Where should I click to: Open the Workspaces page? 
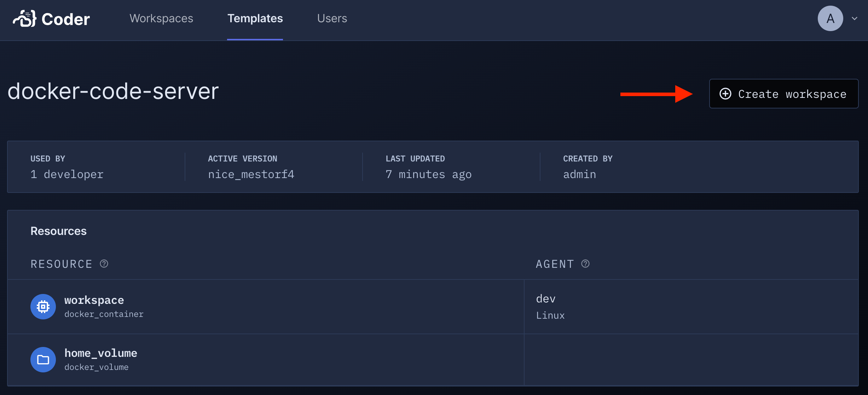(161, 18)
